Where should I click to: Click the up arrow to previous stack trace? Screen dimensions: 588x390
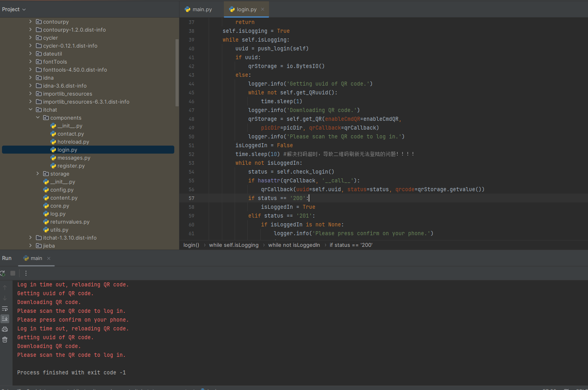pyautogui.click(x=5, y=288)
